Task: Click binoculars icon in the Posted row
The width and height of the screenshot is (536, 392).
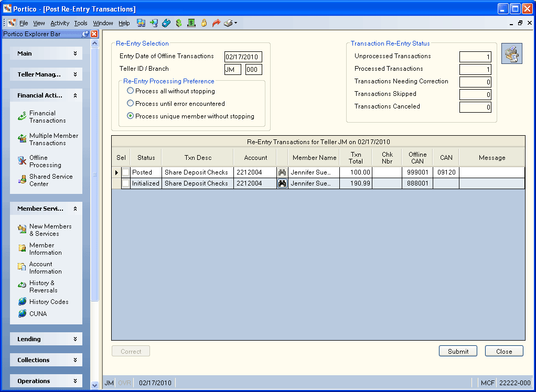Action: 282,172
